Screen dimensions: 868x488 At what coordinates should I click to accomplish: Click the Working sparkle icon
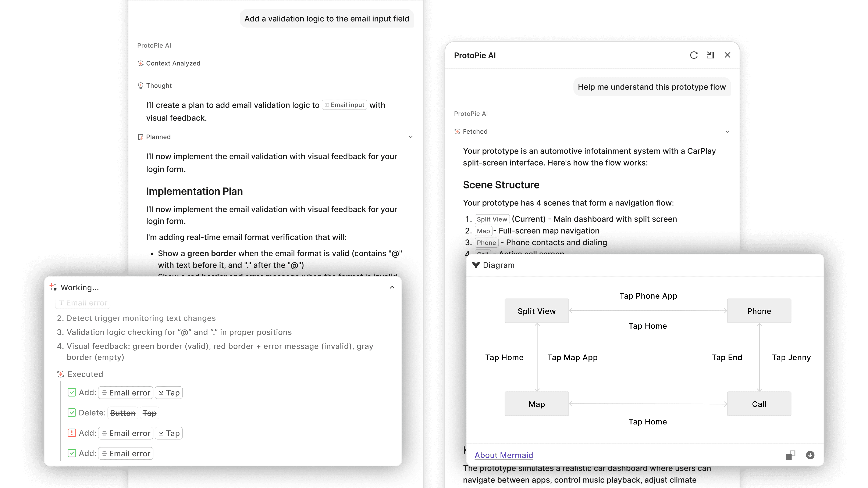tap(53, 287)
